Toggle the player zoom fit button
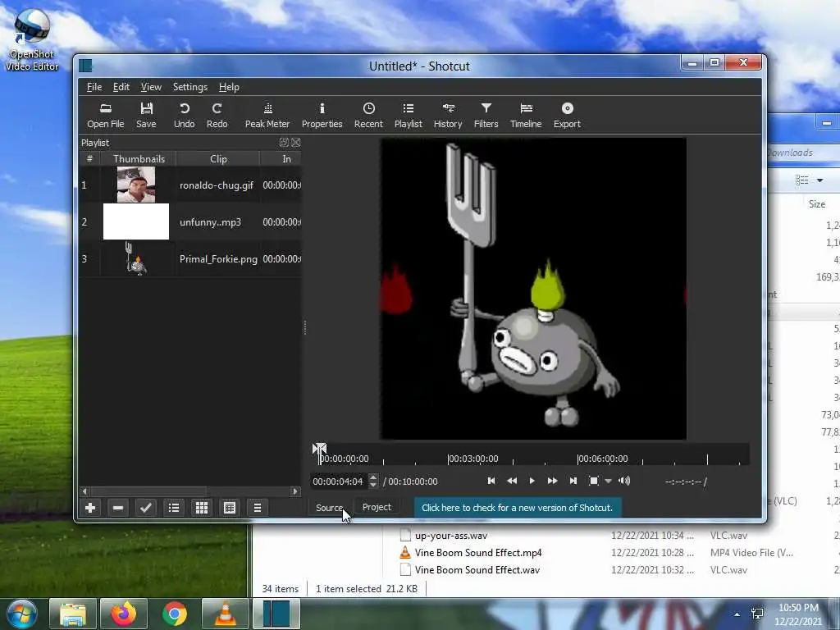The width and height of the screenshot is (840, 630). (594, 481)
